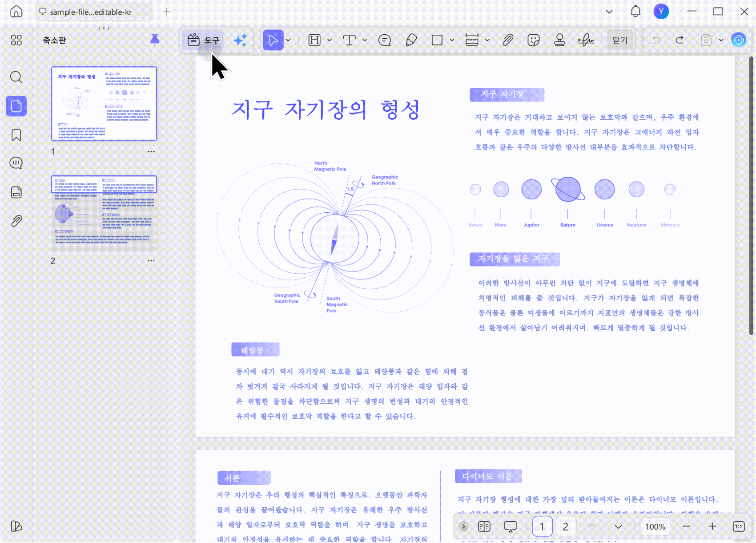Zoom in with plus button
The width and height of the screenshot is (756, 543).
pos(712,527)
